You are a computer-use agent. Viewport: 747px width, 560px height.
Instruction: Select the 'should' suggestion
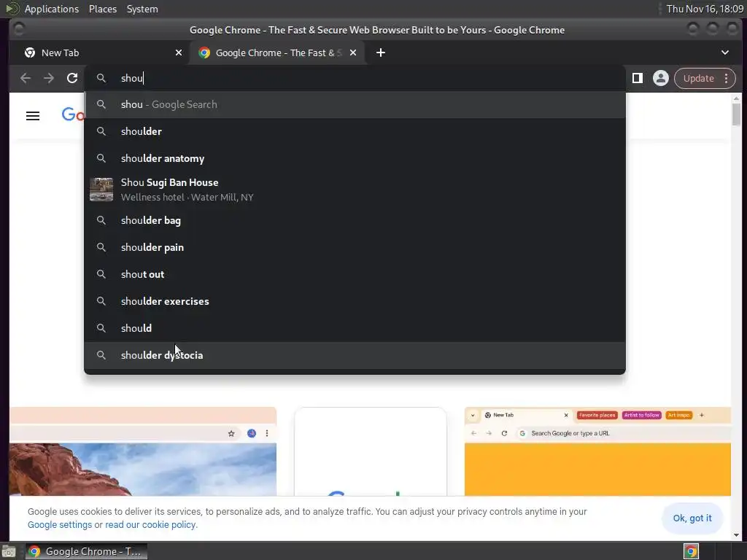[x=355, y=328]
